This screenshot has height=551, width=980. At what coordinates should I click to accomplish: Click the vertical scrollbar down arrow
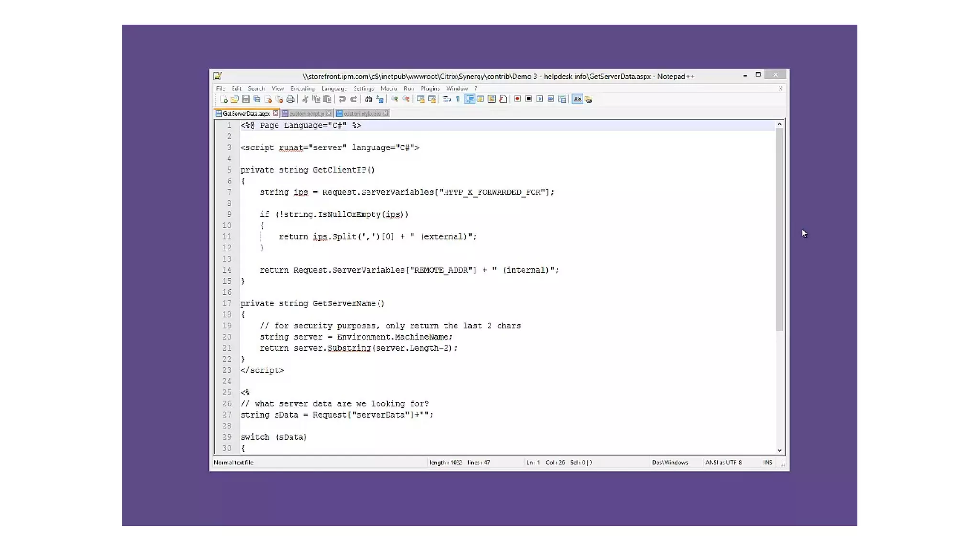coord(780,450)
